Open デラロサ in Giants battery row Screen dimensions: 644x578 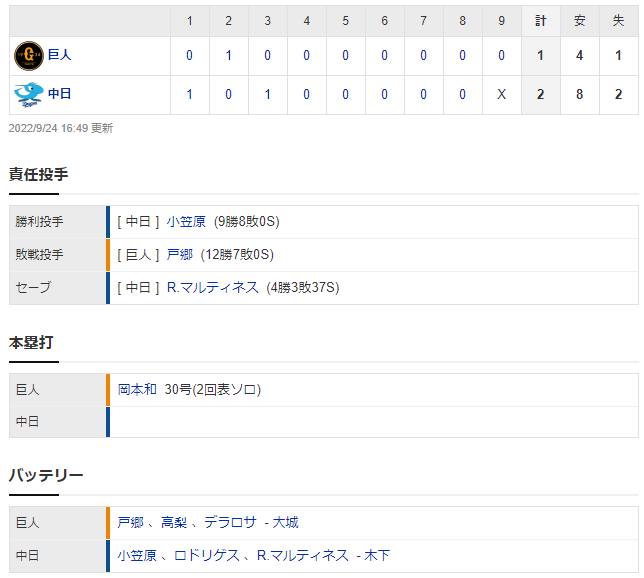pyautogui.click(x=230, y=523)
